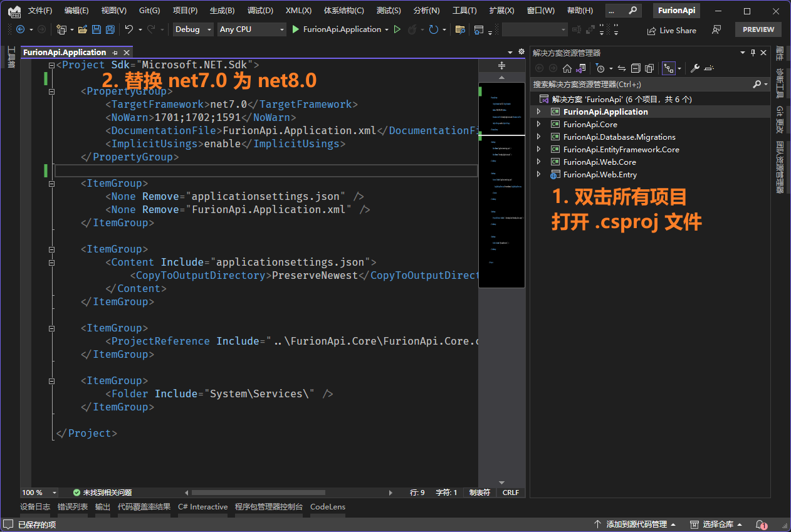This screenshot has height=532, width=791.
Task: Click the Live Share button
Action: coord(672,30)
